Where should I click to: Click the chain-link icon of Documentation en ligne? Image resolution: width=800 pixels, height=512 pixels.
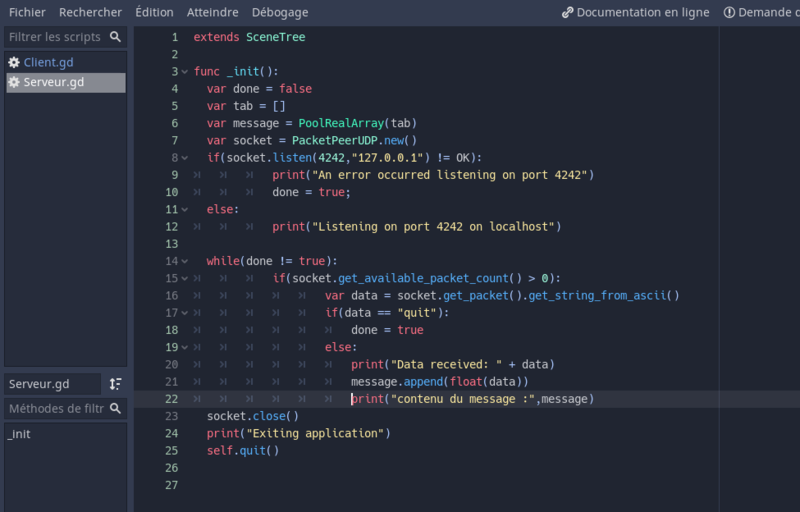pyautogui.click(x=568, y=12)
